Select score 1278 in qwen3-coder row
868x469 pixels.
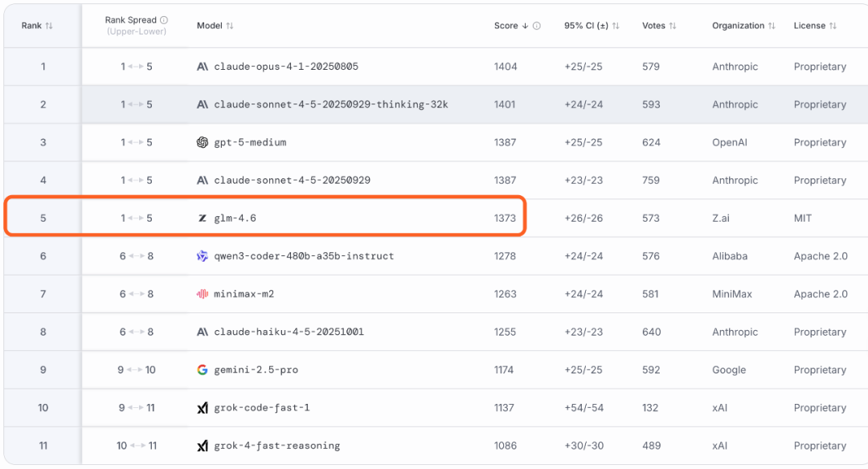tap(505, 256)
